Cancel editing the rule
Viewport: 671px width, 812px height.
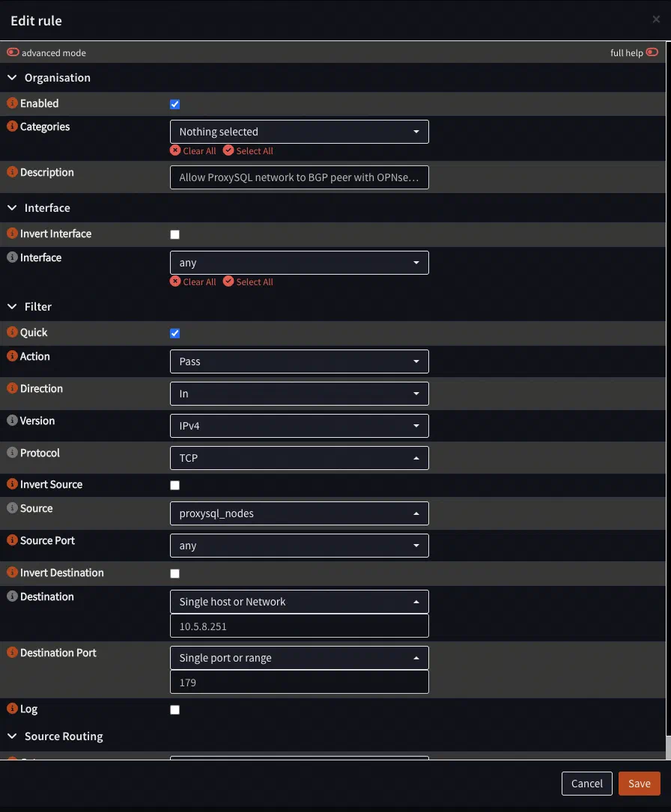[586, 784]
